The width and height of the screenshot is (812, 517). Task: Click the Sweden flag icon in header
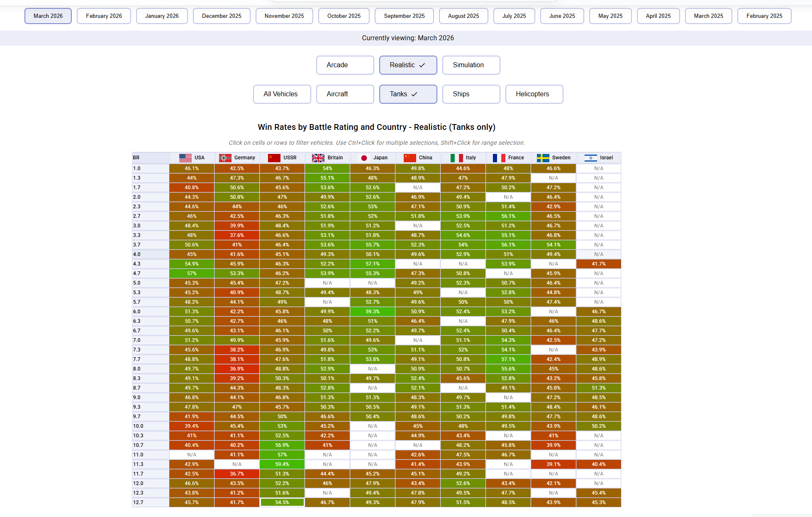[x=543, y=158]
